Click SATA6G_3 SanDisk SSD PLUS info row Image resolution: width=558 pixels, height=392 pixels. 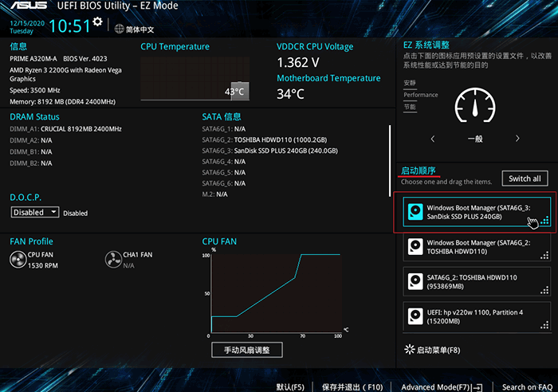pos(269,151)
